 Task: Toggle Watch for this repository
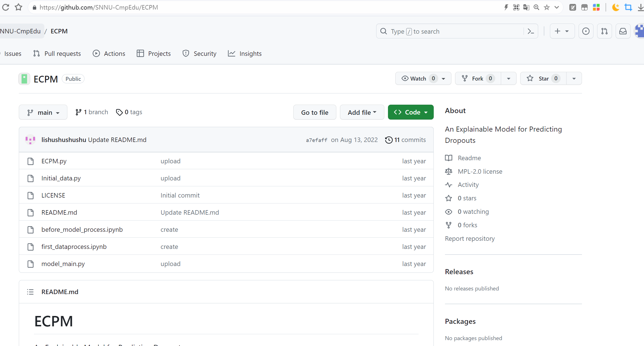[x=418, y=79]
